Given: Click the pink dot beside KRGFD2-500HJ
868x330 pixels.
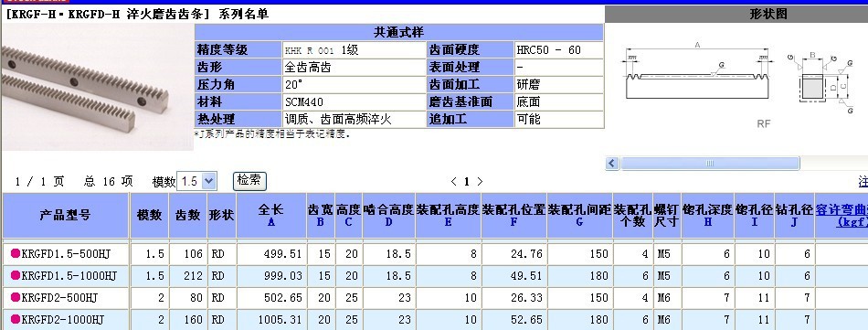Looking at the screenshot, I should pyautogui.click(x=16, y=297).
